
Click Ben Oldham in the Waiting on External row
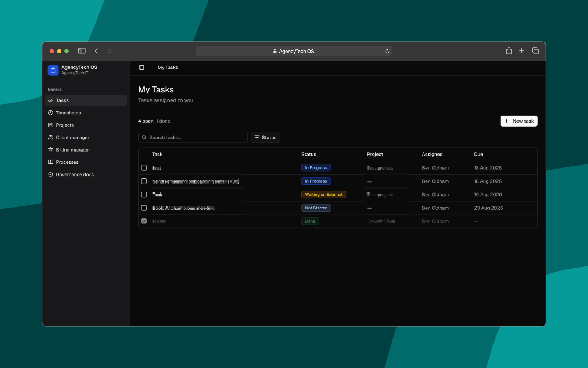tap(435, 195)
